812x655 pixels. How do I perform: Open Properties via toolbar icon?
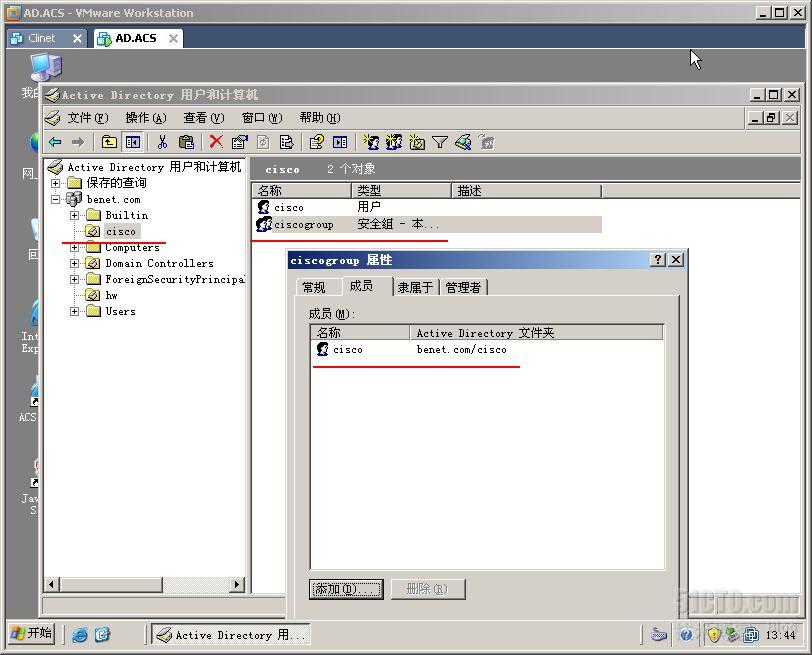pos(240,142)
